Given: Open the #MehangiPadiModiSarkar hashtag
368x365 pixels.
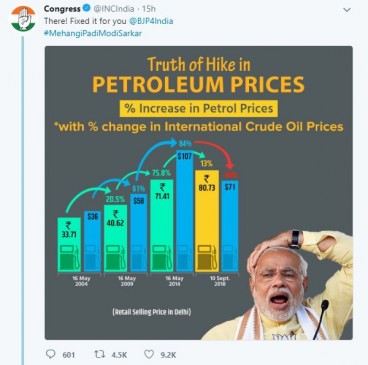Looking at the screenshot, I should point(93,33).
